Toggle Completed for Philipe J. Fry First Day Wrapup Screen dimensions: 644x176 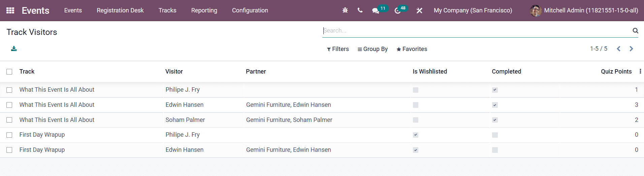tap(495, 135)
